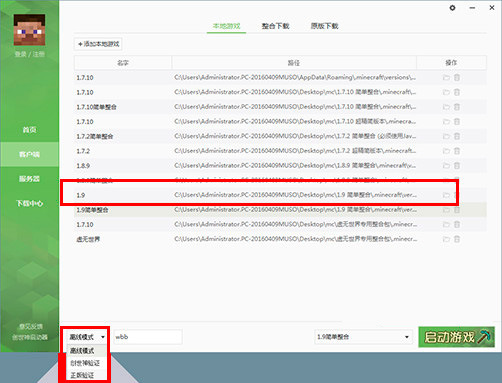Delete the 1.9简单整合 entry
This screenshot has width=502, height=383.
[457, 210]
